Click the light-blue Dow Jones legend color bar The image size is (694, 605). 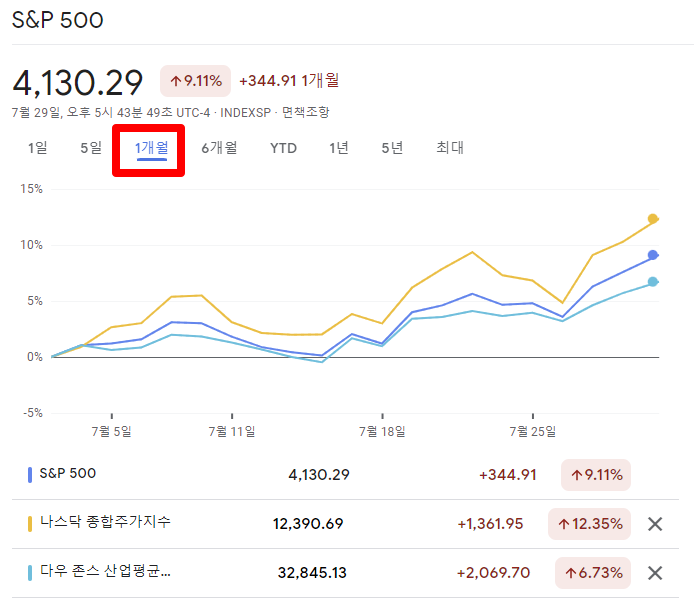pos(30,573)
